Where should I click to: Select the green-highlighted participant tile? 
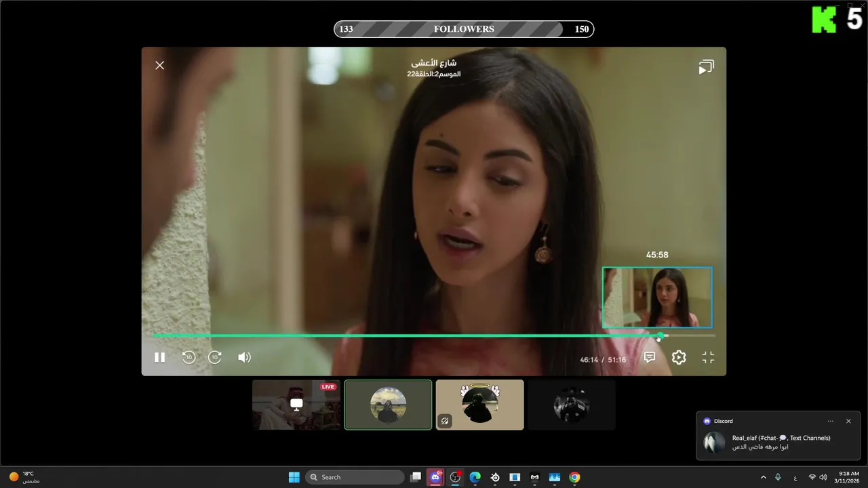(388, 405)
